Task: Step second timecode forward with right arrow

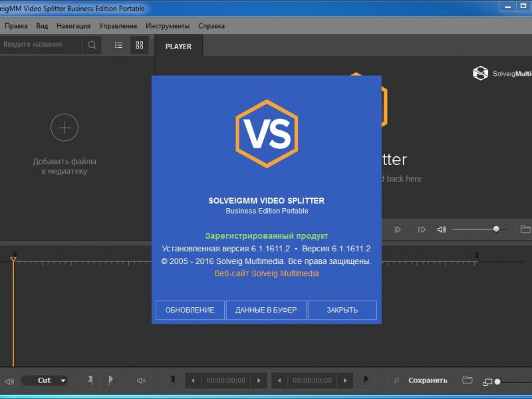Action: 345,380
